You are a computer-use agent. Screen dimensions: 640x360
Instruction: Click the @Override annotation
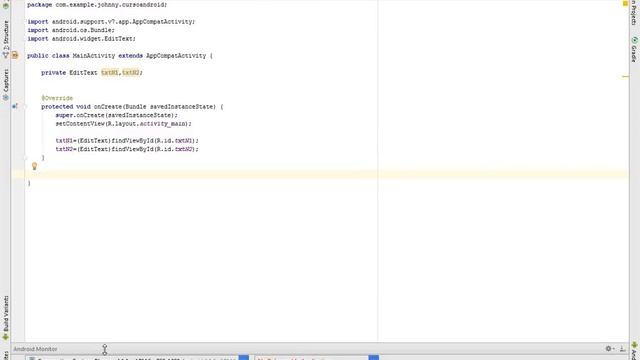click(x=57, y=98)
